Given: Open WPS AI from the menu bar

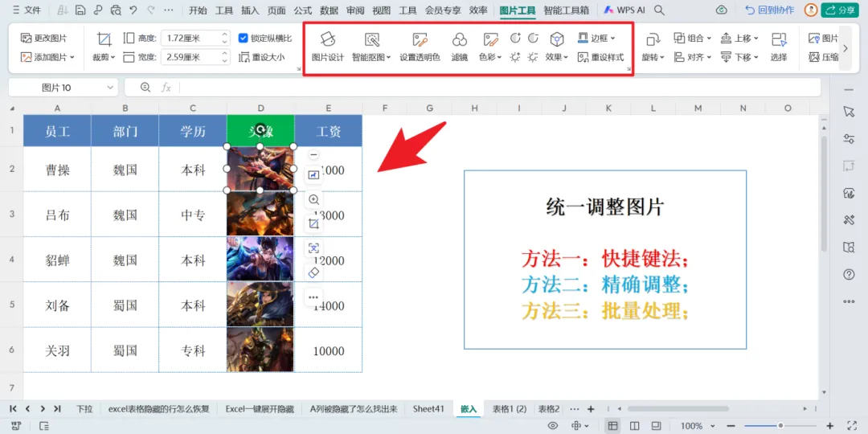Looking at the screenshot, I should coord(624,10).
